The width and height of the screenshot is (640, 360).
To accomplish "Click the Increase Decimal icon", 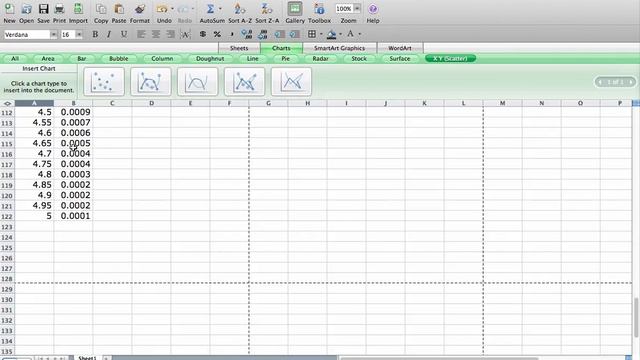I will point(247,34).
